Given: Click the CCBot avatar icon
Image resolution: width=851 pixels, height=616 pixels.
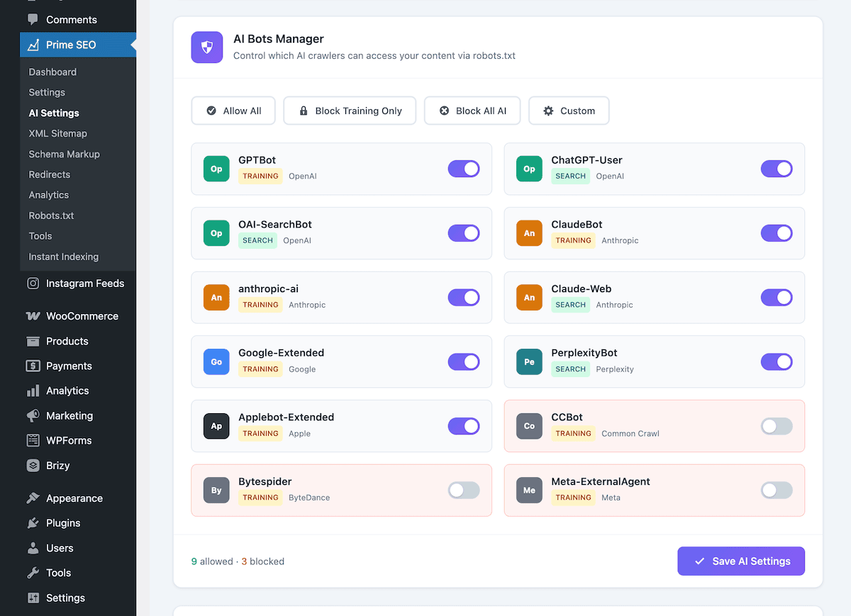Looking at the screenshot, I should click(x=529, y=426).
